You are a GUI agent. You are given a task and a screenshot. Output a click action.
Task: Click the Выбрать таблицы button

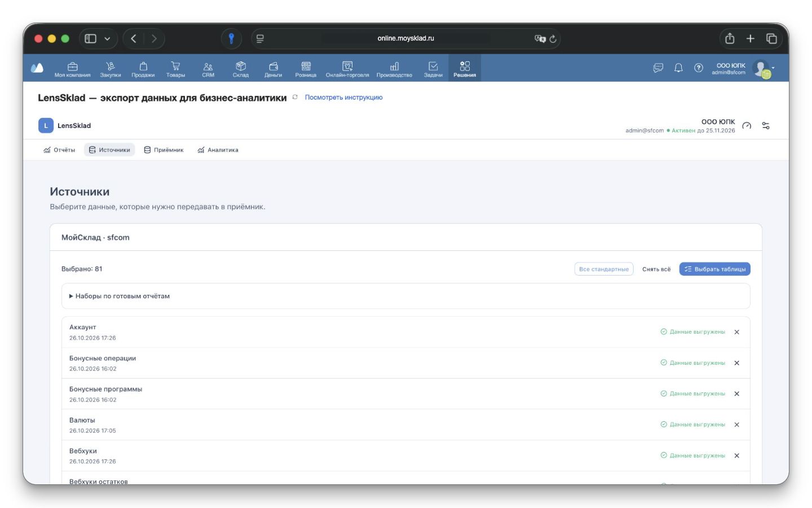pyautogui.click(x=714, y=269)
